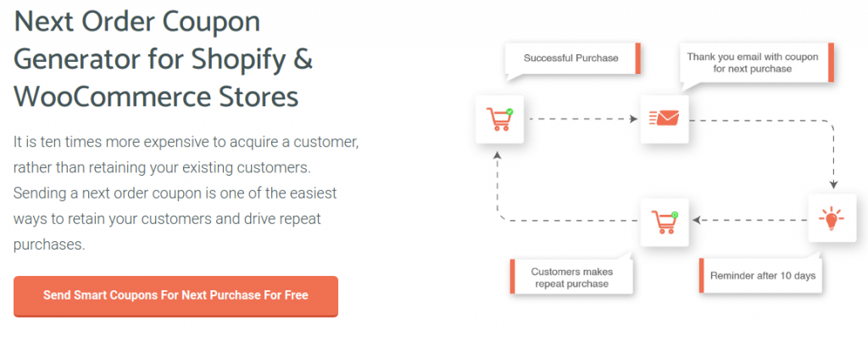This screenshot has height=337, width=868.
Task: Click arrowhead pointing left toward bottom cart
Action: point(697,220)
